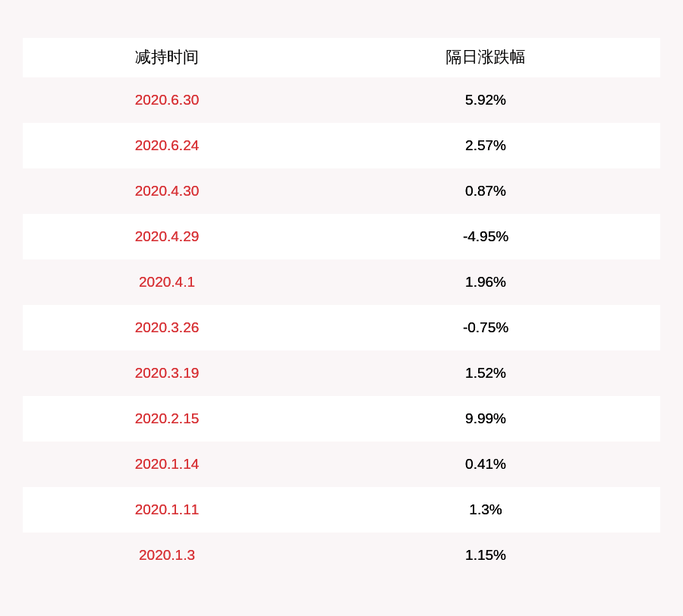Select the -0.75% change cell

[486, 328]
